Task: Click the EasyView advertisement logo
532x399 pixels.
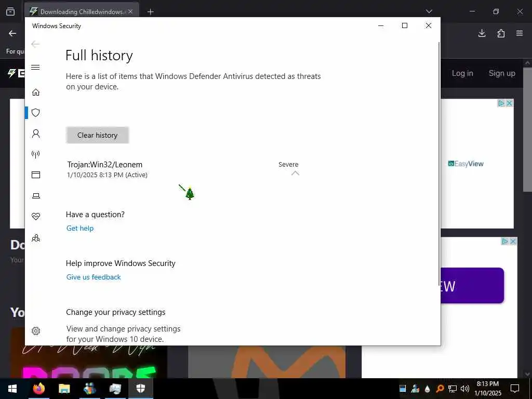Action: coord(466,164)
